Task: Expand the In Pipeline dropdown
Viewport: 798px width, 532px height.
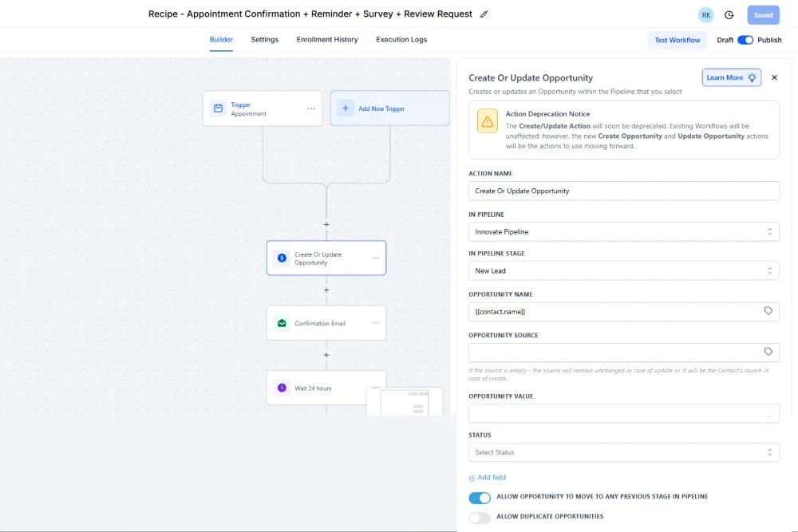Action: click(x=623, y=231)
